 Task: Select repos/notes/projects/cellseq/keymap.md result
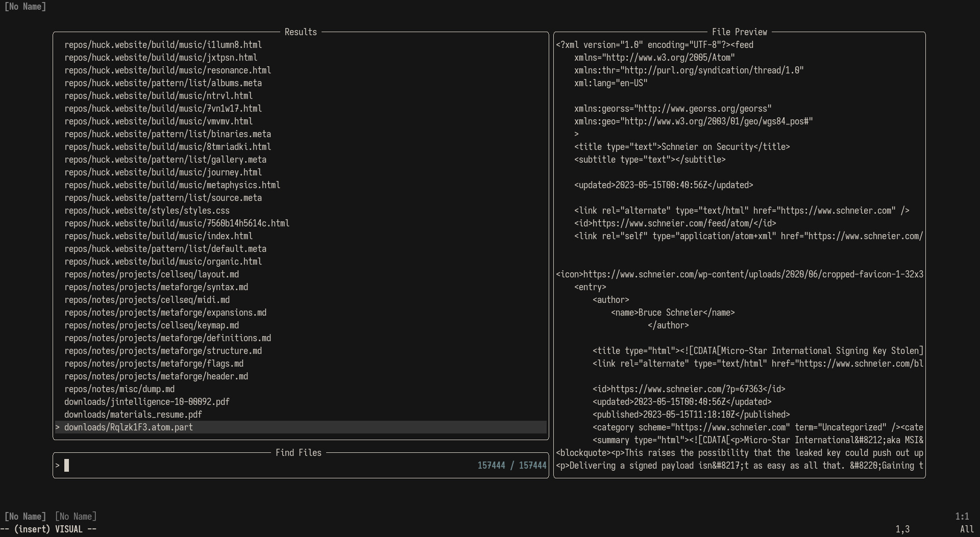(x=301, y=325)
